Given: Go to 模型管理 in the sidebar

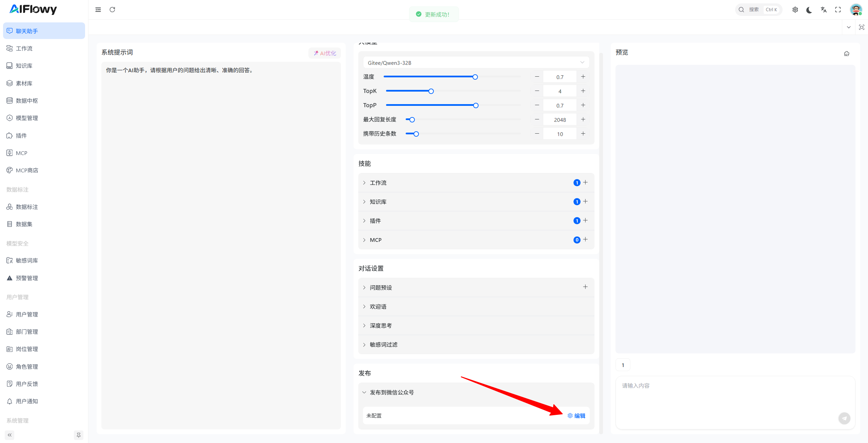Looking at the screenshot, I should tap(26, 118).
